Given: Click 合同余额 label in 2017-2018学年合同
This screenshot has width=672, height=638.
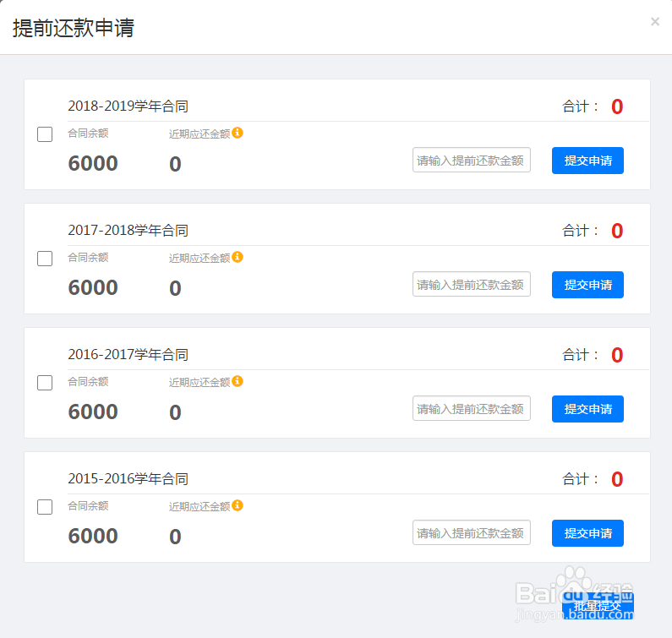Looking at the screenshot, I should coord(88,258).
